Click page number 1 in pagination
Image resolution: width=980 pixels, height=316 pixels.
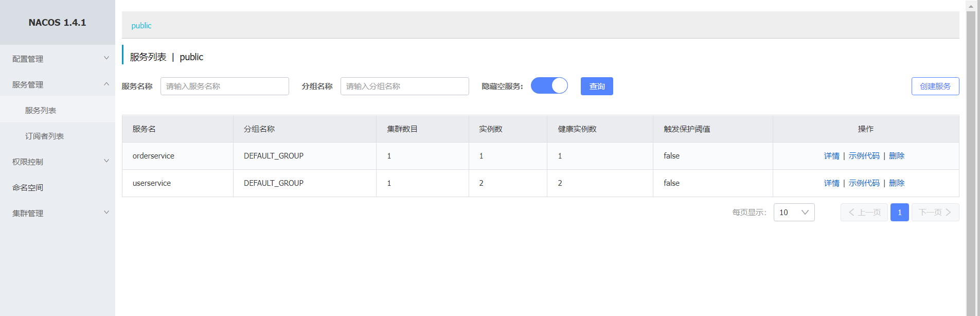pos(899,213)
